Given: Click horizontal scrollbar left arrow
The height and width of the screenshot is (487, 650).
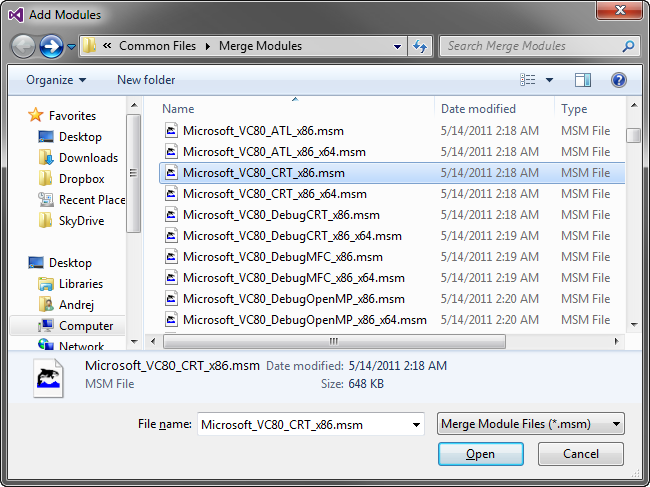Looking at the screenshot, I should click(153, 342).
